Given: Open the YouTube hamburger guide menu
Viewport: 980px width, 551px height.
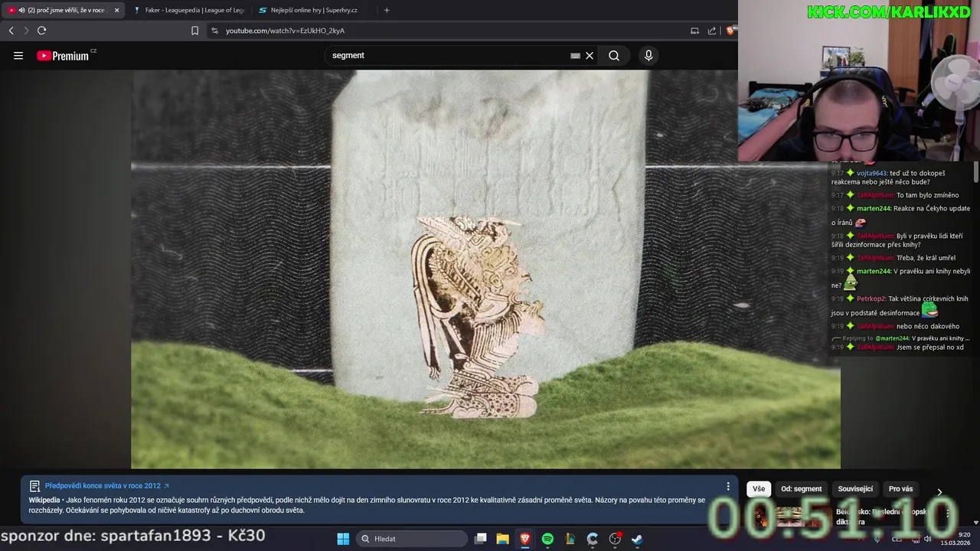Looking at the screenshot, I should coord(18,55).
